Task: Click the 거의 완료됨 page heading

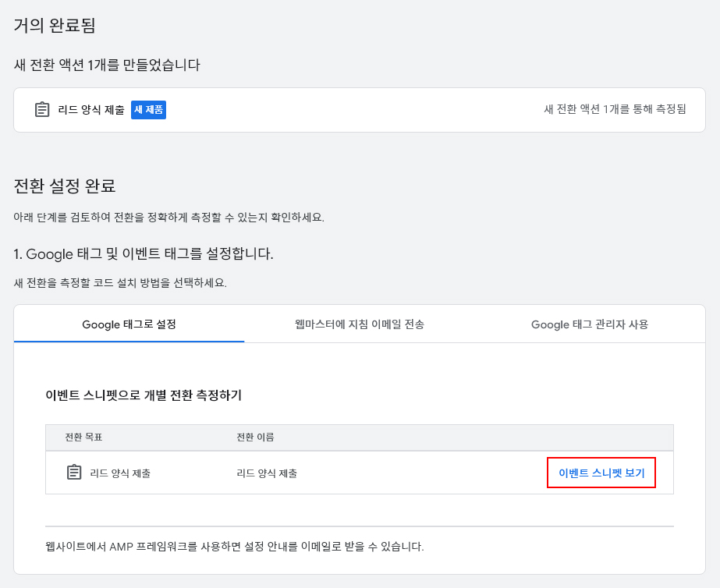Action: (55, 25)
